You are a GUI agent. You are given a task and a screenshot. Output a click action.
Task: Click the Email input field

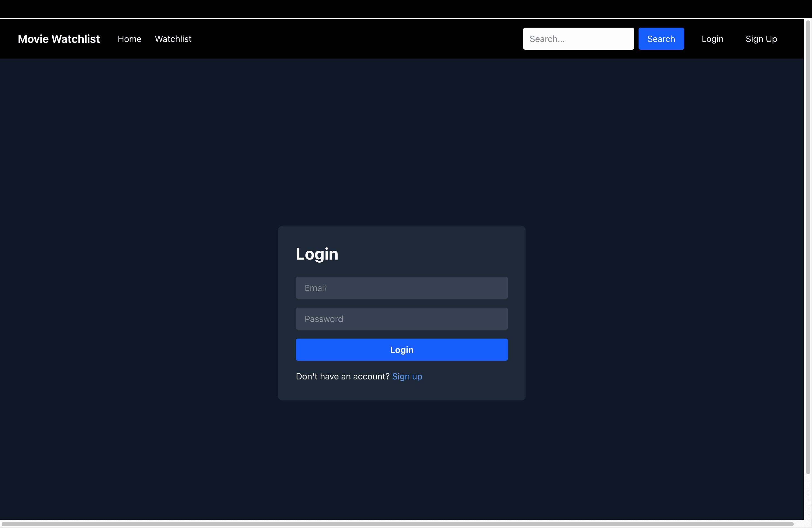[x=402, y=287]
